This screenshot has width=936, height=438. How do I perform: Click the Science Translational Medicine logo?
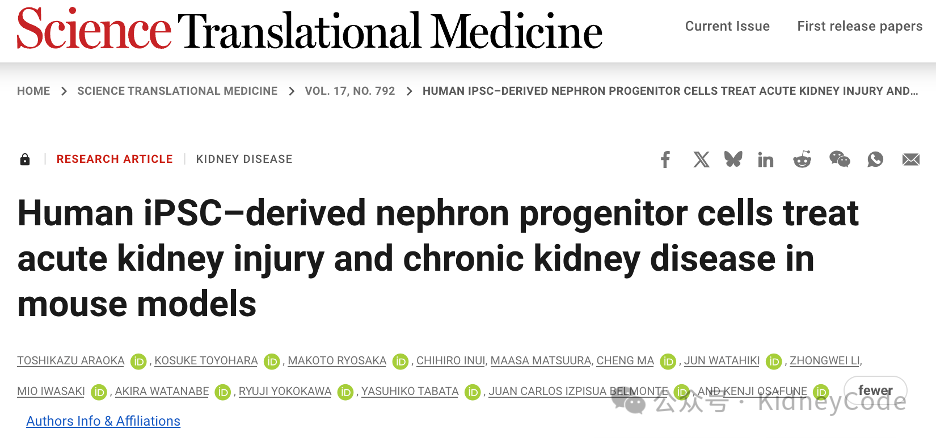pyautogui.click(x=309, y=29)
